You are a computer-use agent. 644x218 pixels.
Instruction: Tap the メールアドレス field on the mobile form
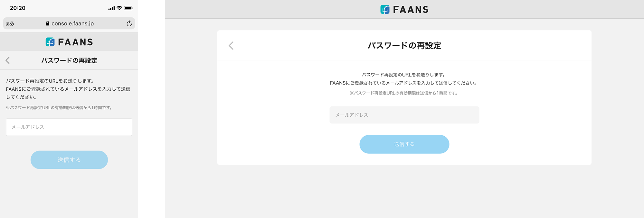tap(69, 127)
